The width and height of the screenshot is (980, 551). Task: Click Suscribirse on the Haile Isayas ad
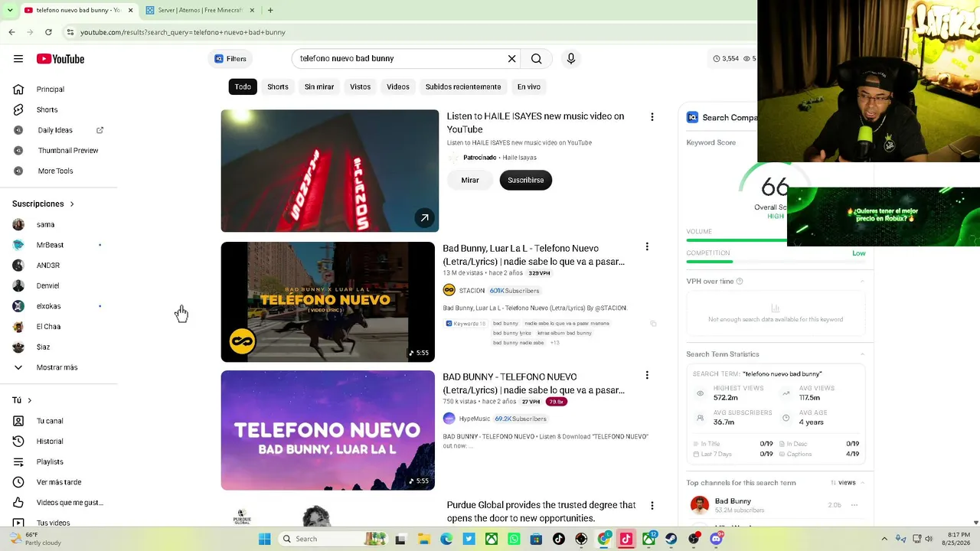[x=526, y=180]
